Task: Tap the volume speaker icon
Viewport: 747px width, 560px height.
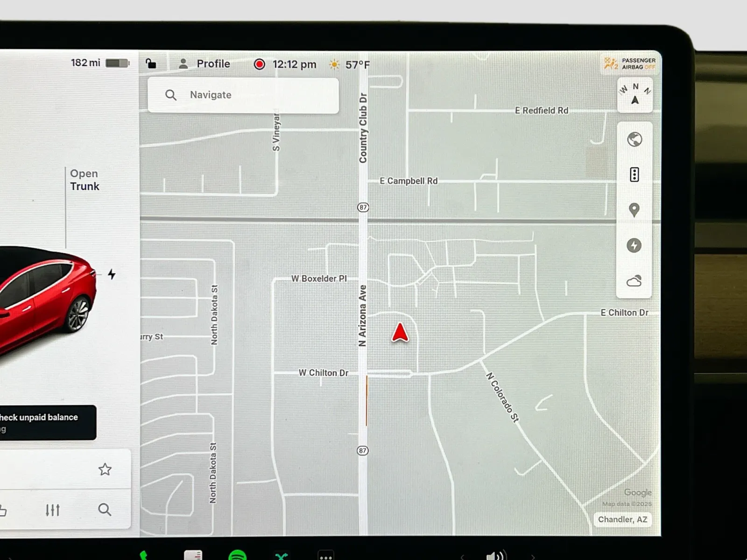Action: [x=495, y=555]
